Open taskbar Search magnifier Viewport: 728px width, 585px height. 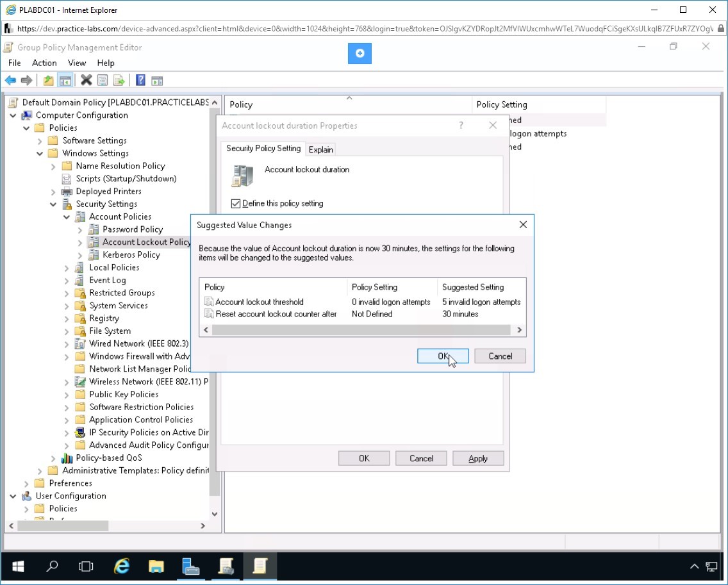[x=52, y=566]
